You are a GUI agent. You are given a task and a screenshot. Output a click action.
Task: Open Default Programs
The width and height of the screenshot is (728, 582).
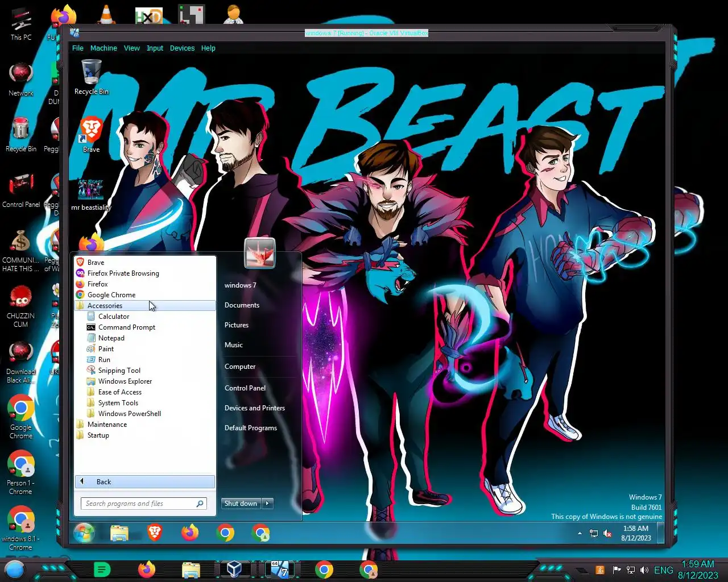coord(251,428)
